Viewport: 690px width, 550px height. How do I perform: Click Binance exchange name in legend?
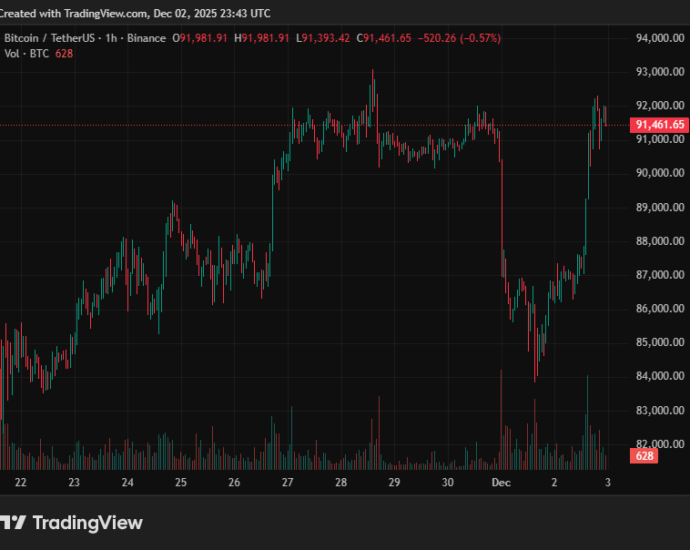click(147, 38)
